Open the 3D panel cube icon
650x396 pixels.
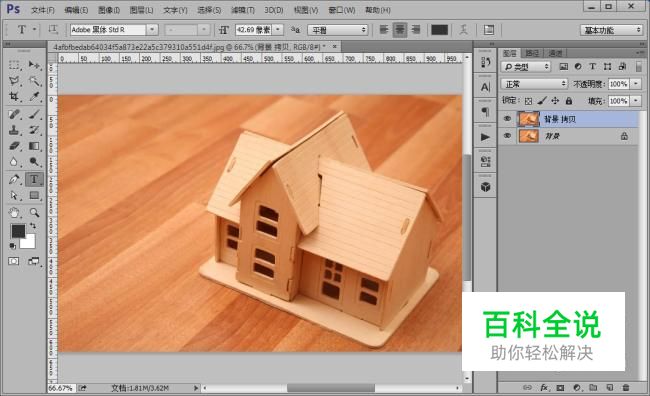pos(485,187)
